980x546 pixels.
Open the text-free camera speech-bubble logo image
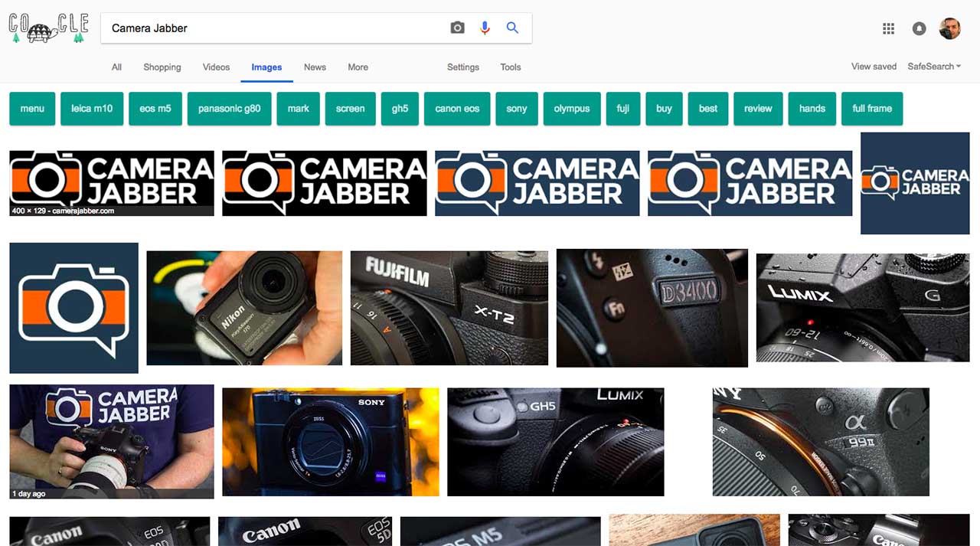click(73, 308)
